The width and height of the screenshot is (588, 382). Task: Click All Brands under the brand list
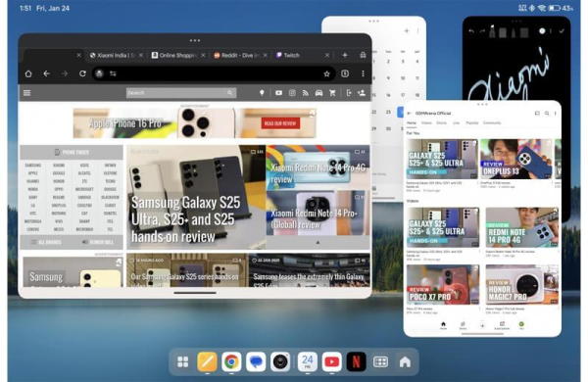point(46,242)
